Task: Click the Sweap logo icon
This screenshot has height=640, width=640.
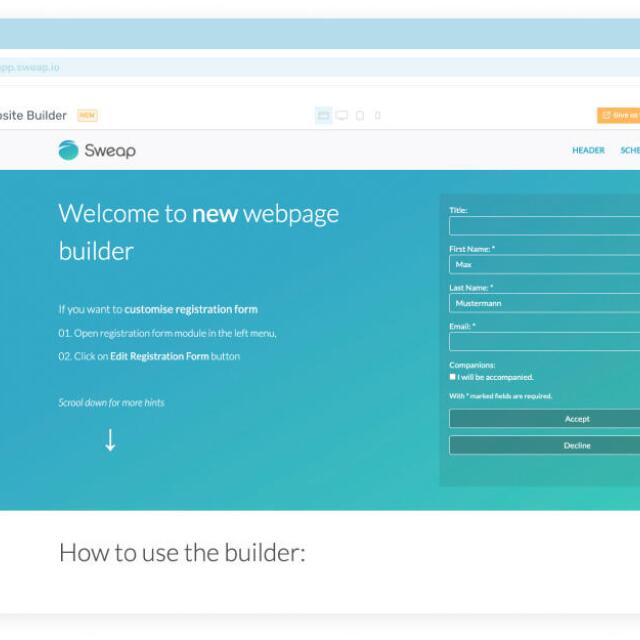Action: 68,150
